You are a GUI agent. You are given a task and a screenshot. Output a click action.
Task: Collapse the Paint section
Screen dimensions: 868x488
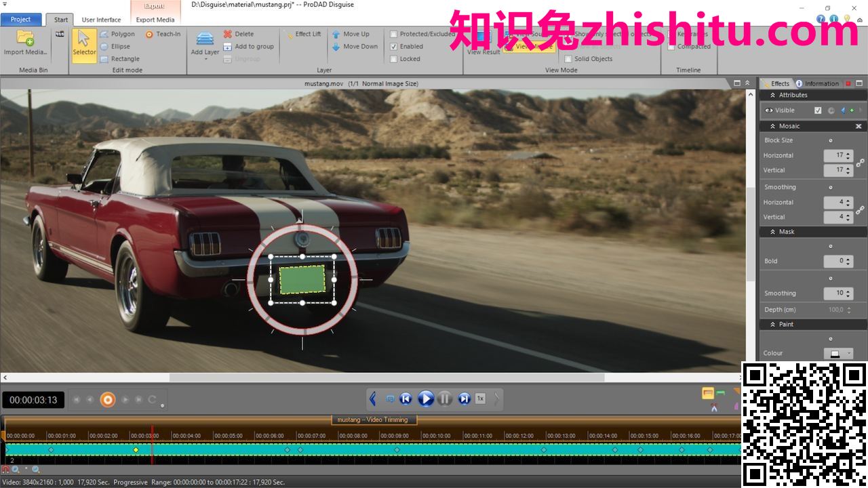click(x=772, y=325)
